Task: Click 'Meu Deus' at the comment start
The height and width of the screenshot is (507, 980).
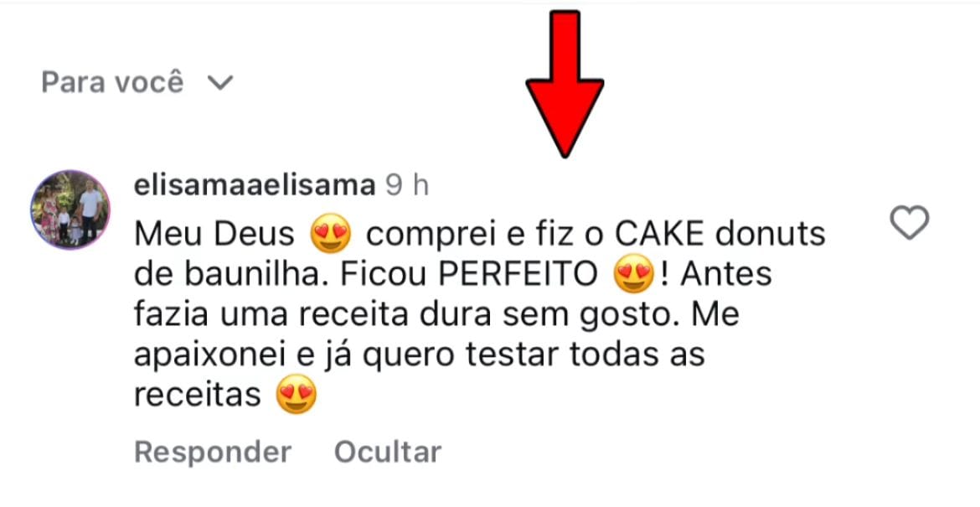Action: click(x=214, y=235)
